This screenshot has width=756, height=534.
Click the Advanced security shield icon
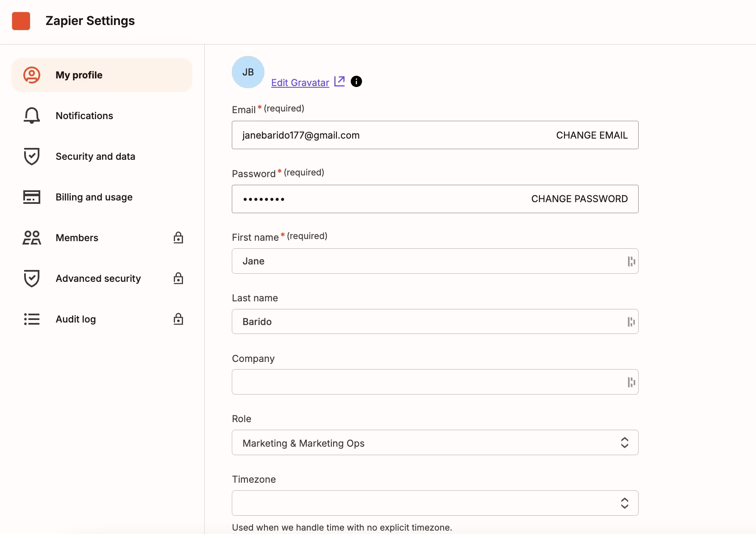pyautogui.click(x=32, y=278)
